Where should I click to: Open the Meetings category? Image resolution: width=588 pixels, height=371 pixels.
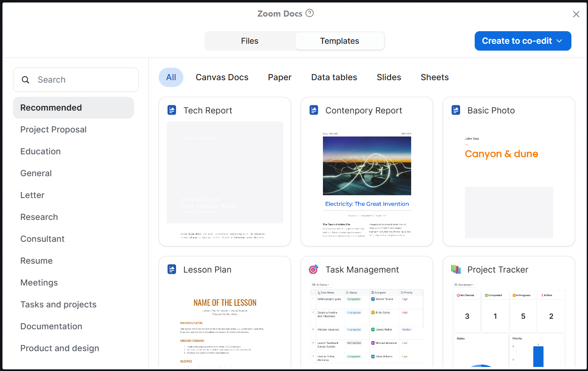click(73, 283)
